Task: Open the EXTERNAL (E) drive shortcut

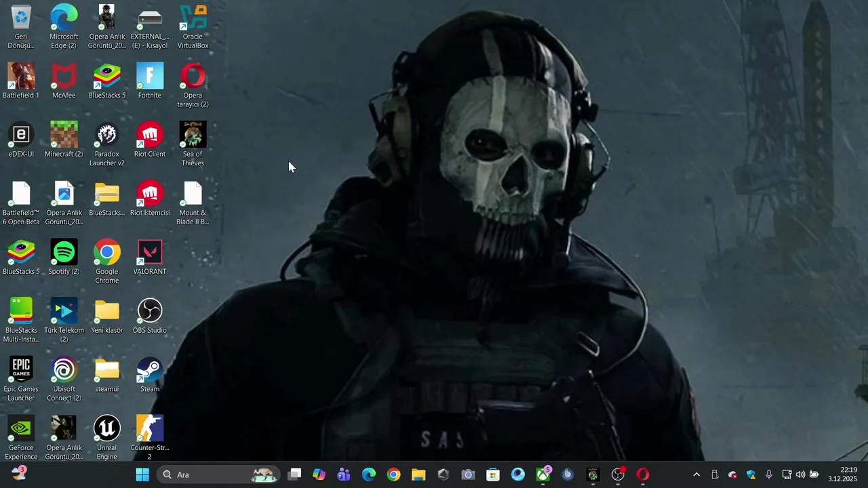Action: click(x=150, y=27)
